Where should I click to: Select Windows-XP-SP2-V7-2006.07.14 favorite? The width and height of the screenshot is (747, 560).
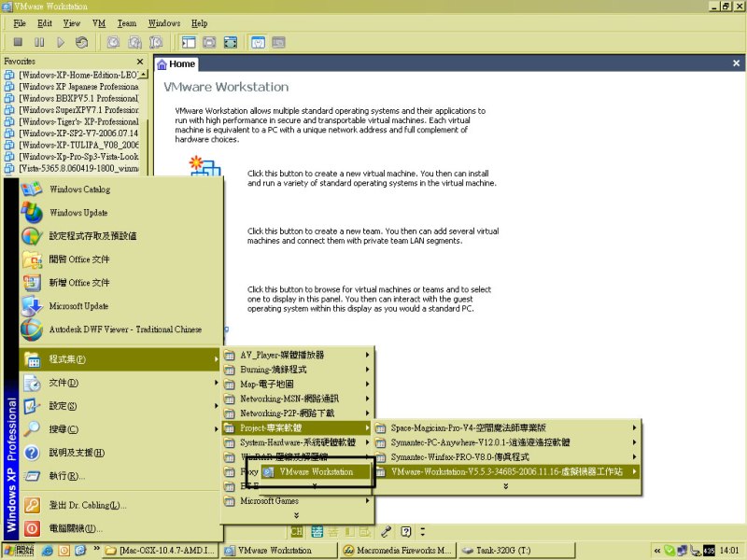(72, 133)
